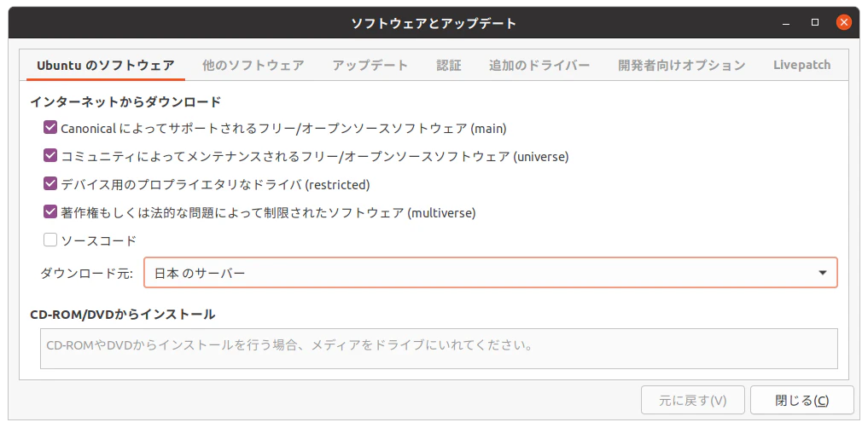Open the Livepatch tab
868x428 pixels.
coord(802,66)
